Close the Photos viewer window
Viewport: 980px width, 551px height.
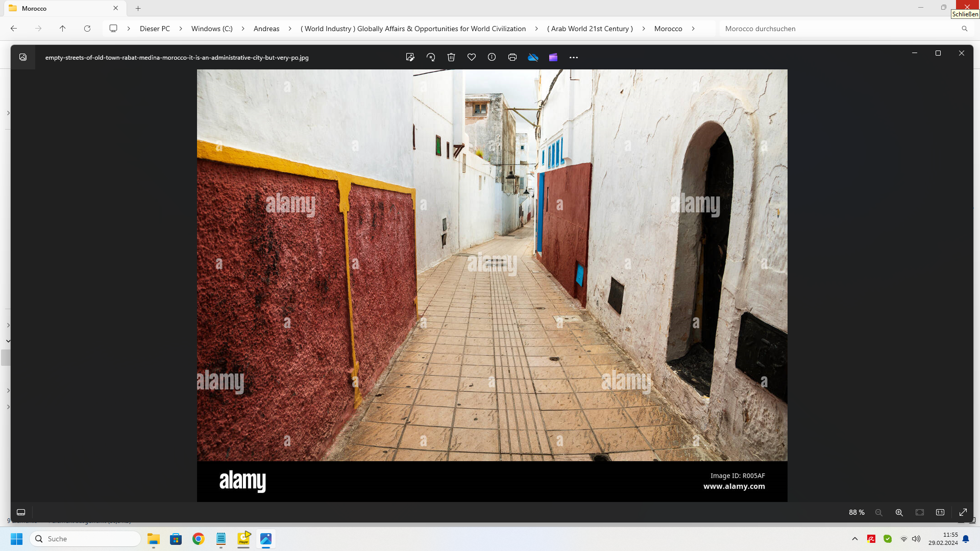pyautogui.click(x=962, y=53)
